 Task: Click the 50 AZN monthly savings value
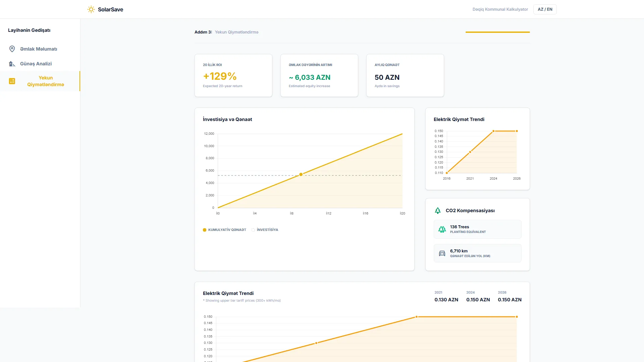(x=387, y=77)
